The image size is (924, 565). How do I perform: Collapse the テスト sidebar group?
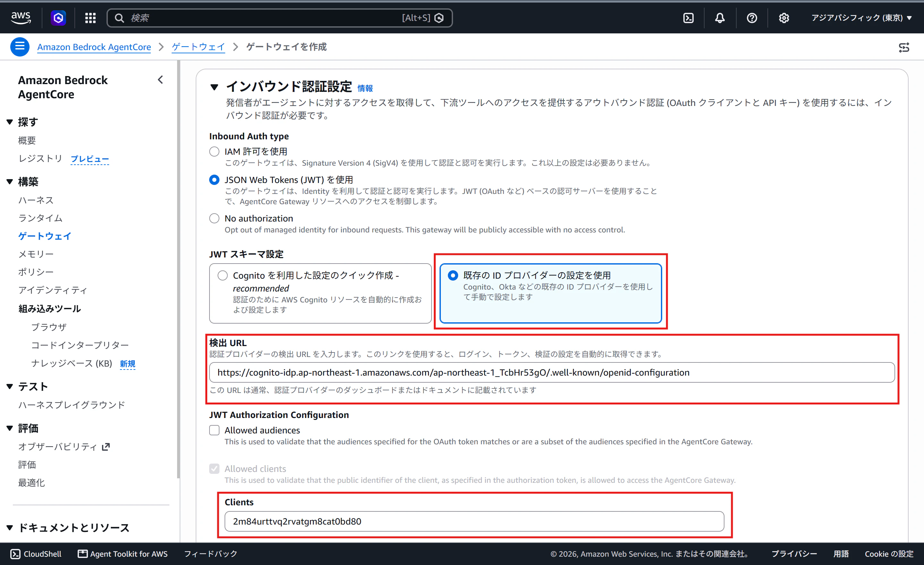[x=10, y=387]
